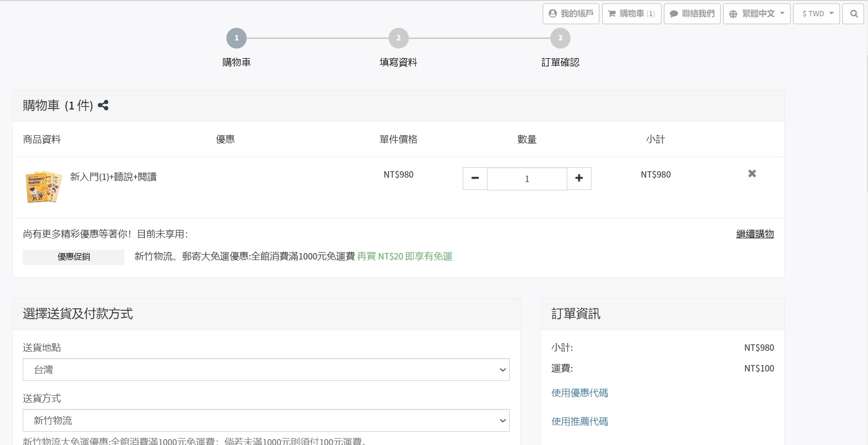Click step 2 填寫資料 circle
This screenshot has width=868, height=445.
[398, 38]
